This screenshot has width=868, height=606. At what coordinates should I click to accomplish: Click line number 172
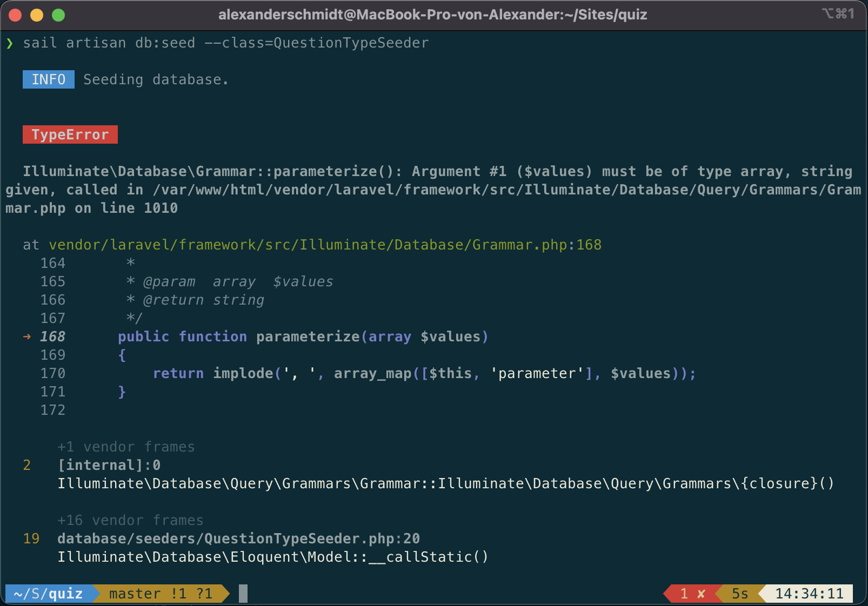pos(53,410)
